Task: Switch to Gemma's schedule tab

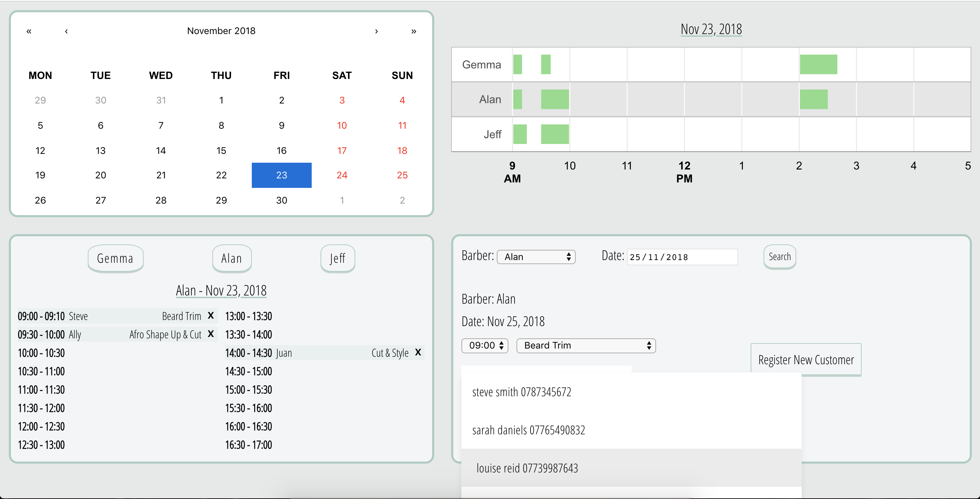Action: pyautogui.click(x=115, y=258)
